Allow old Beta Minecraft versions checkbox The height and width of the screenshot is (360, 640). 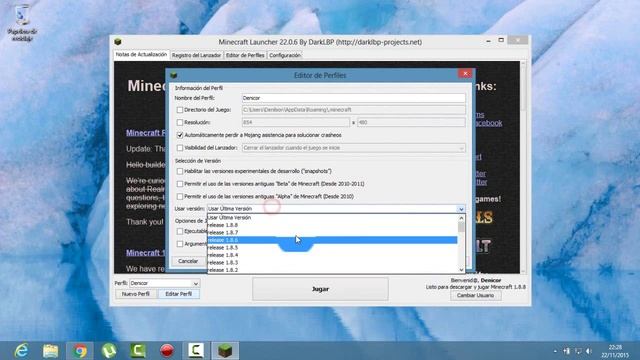tap(180, 184)
